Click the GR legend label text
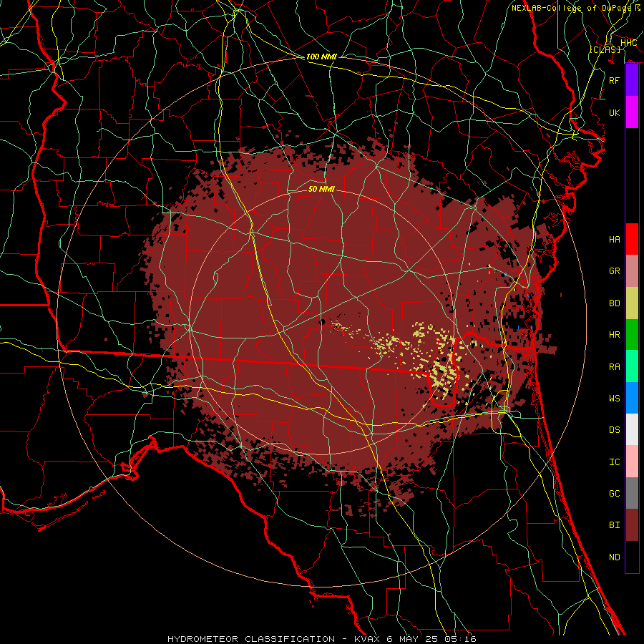 click(615, 271)
